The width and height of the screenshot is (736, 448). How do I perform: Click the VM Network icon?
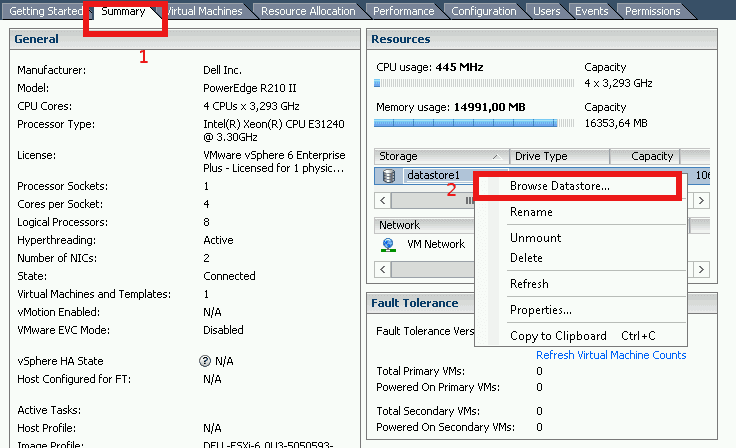(x=389, y=244)
